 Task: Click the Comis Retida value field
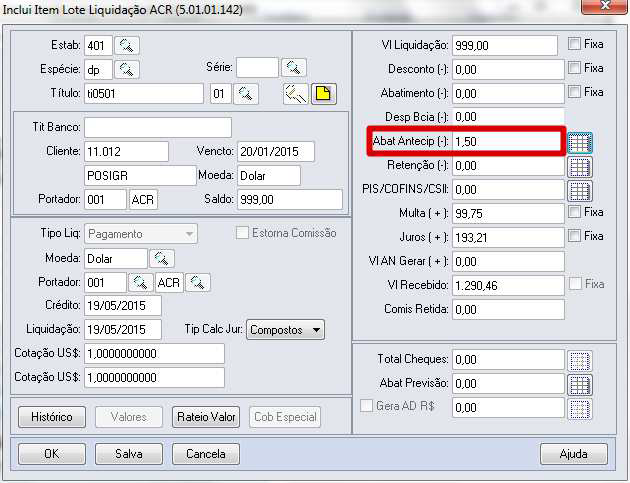[508, 309]
